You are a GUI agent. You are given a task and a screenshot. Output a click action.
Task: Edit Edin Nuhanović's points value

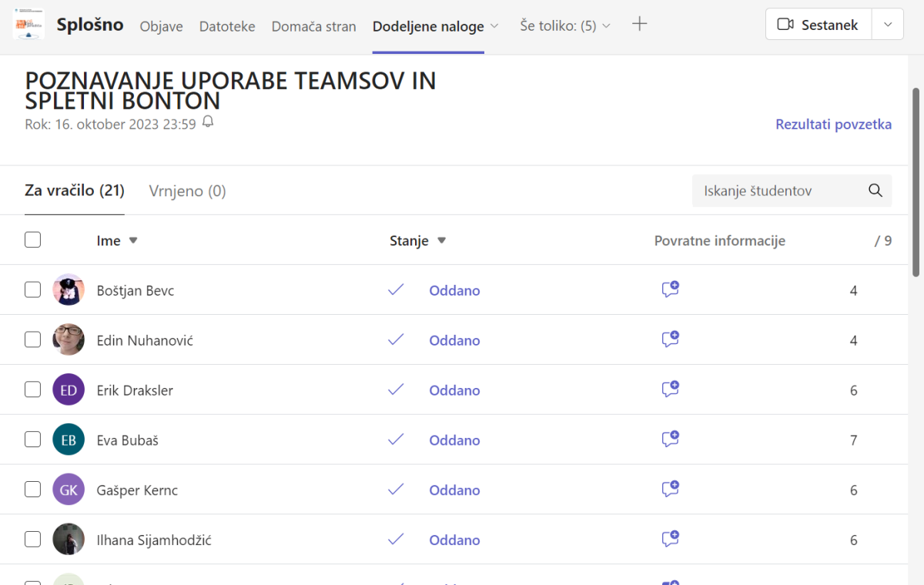point(853,341)
